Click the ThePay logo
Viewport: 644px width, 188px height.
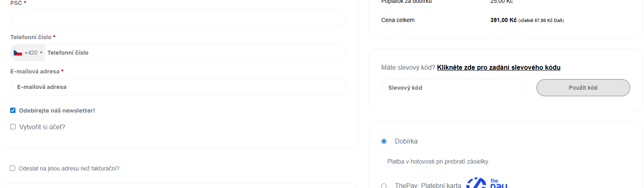click(487, 183)
